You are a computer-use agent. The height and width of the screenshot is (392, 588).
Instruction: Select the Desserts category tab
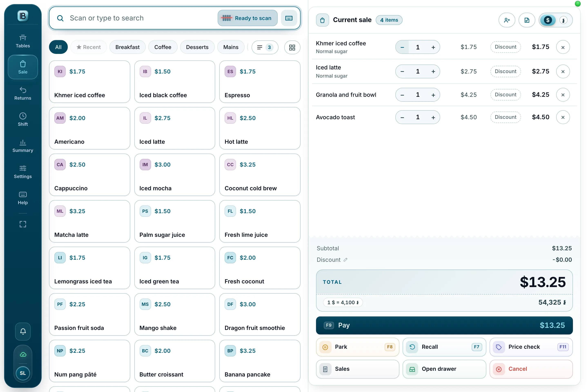(x=197, y=47)
